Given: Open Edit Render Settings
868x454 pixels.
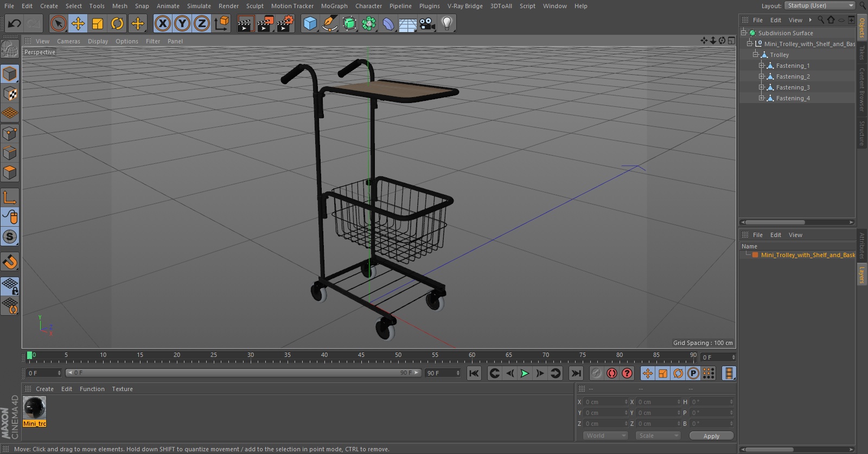Looking at the screenshot, I should tap(285, 23).
